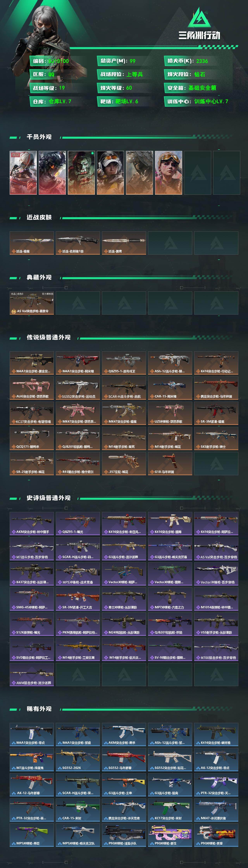Select the 近战-黑鹰 knife skin
The image size is (248, 868).
click(x=124, y=243)
